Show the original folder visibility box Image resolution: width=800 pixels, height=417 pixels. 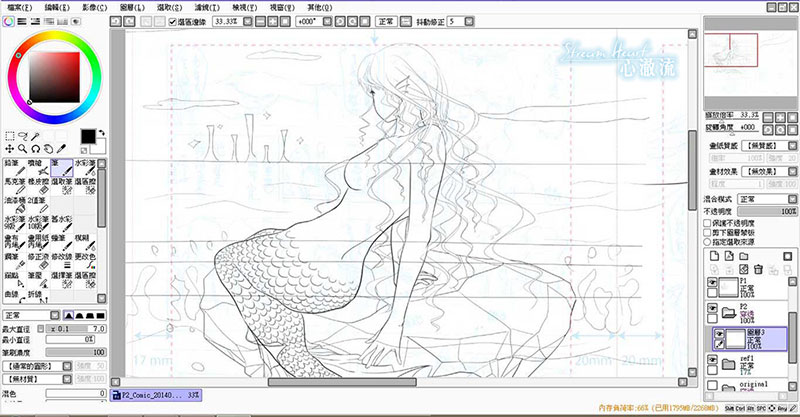tap(712, 385)
